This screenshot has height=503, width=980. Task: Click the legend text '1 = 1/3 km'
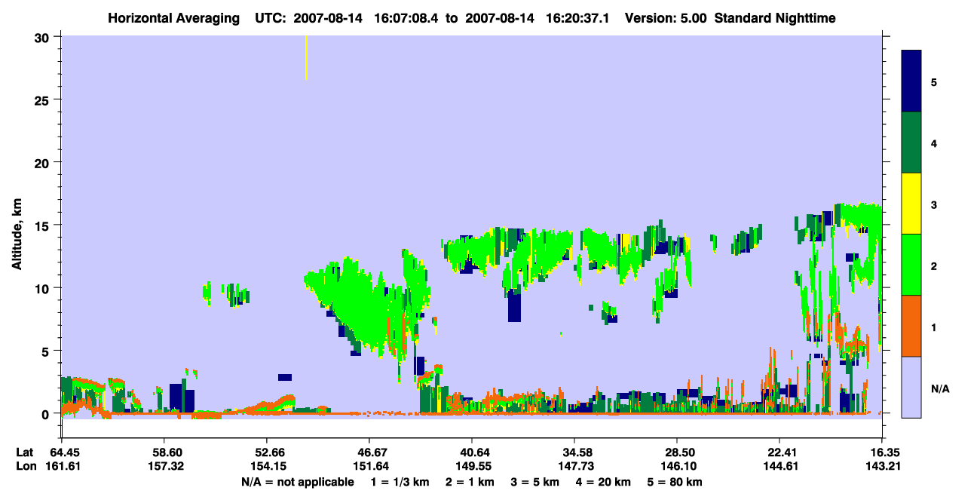400,482
